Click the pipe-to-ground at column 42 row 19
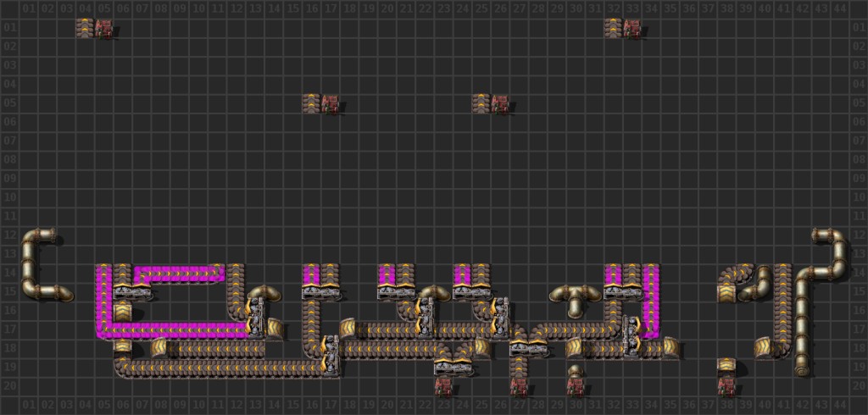Viewport: 868px width, 415px height. pos(802,367)
